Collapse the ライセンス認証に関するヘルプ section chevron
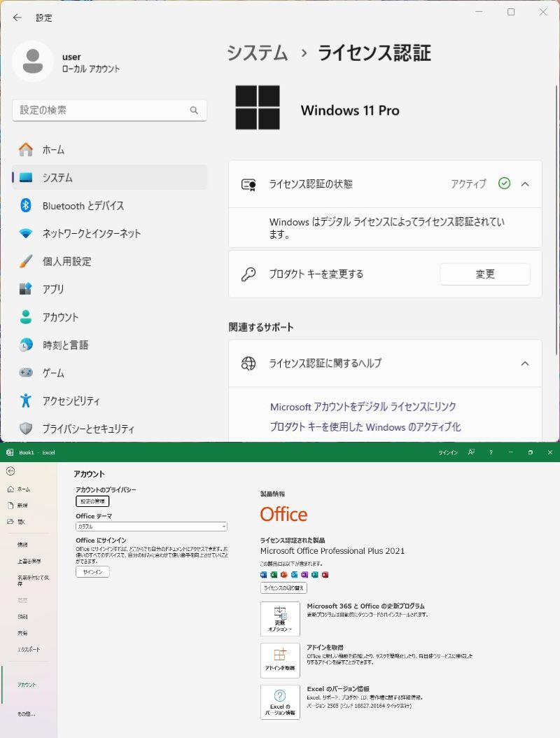Image resolution: width=560 pixels, height=738 pixels. [525, 363]
